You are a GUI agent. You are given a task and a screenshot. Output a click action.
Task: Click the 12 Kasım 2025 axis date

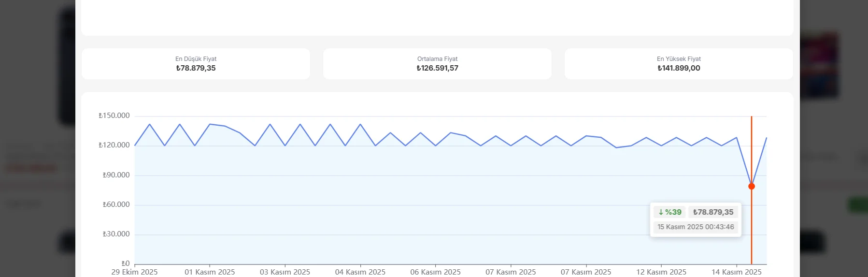pos(661,272)
